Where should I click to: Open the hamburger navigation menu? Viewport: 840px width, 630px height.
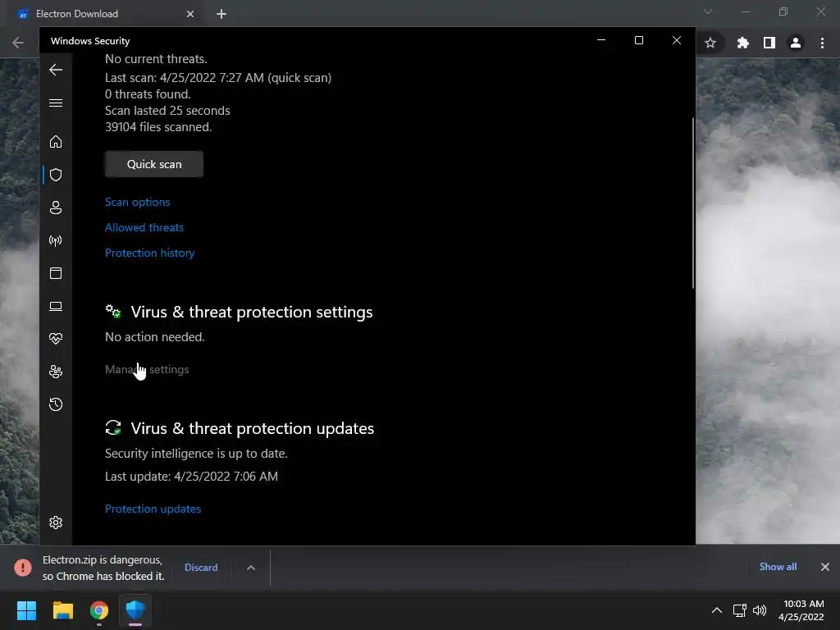click(x=56, y=103)
